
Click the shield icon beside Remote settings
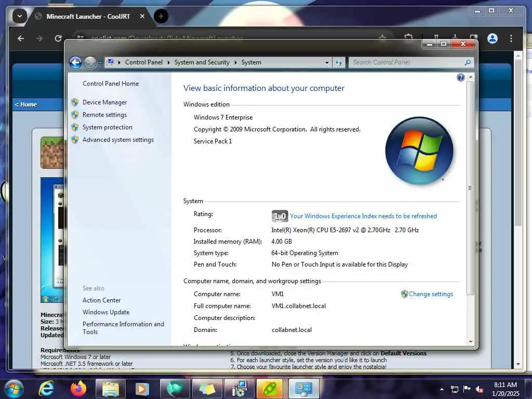point(75,115)
